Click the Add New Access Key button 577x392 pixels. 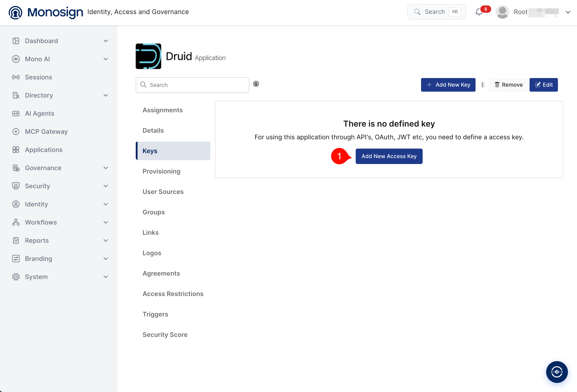click(x=389, y=156)
